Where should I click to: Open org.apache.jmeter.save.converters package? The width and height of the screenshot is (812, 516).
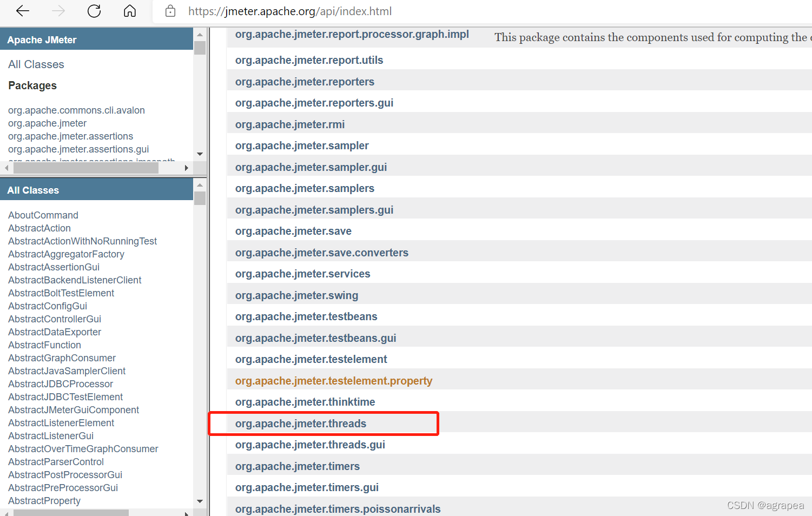[322, 253]
